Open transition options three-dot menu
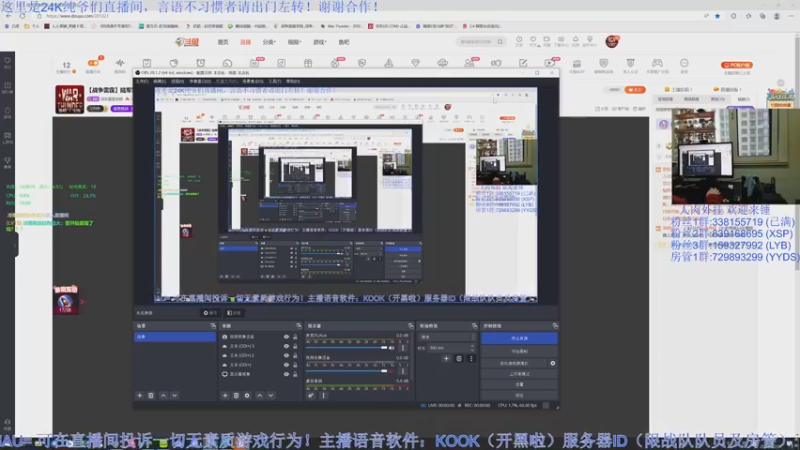800x450 pixels. 471,358
